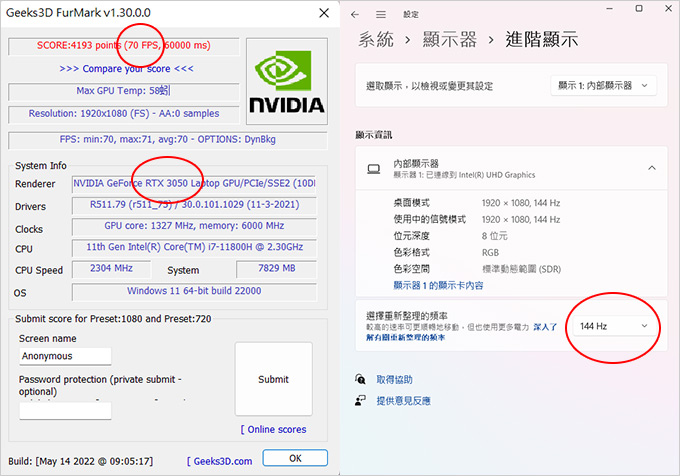
Task: Click the Build: [May 14 2022] text
Action: (81, 461)
